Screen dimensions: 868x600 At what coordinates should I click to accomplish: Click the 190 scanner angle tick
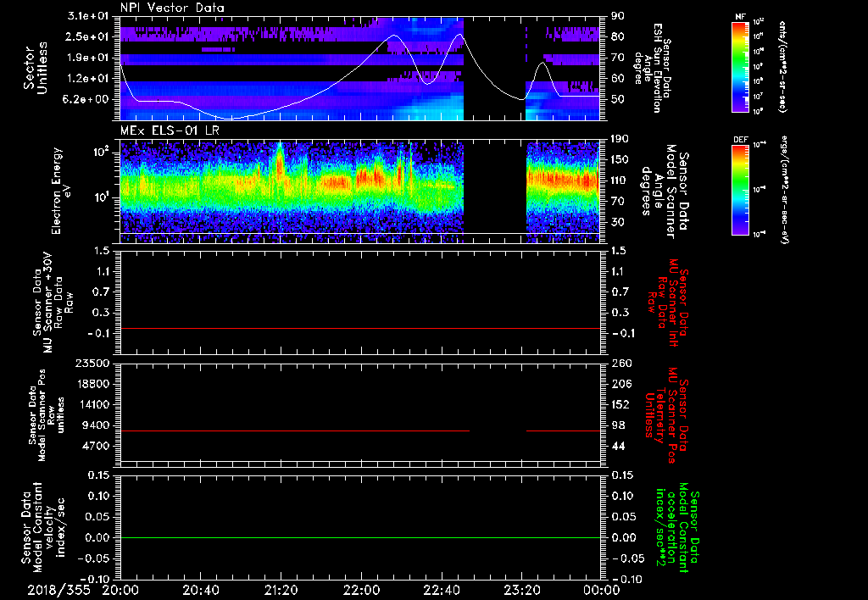pyautogui.click(x=620, y=139)
